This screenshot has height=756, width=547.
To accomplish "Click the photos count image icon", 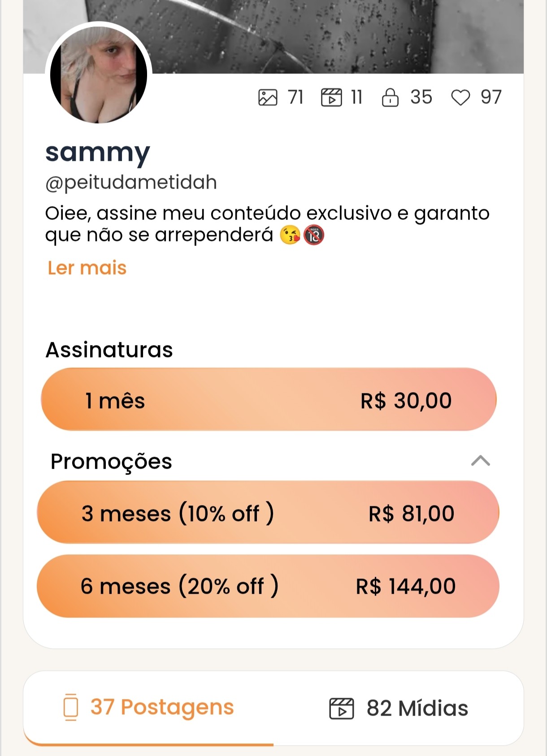I will coord(268,97).
